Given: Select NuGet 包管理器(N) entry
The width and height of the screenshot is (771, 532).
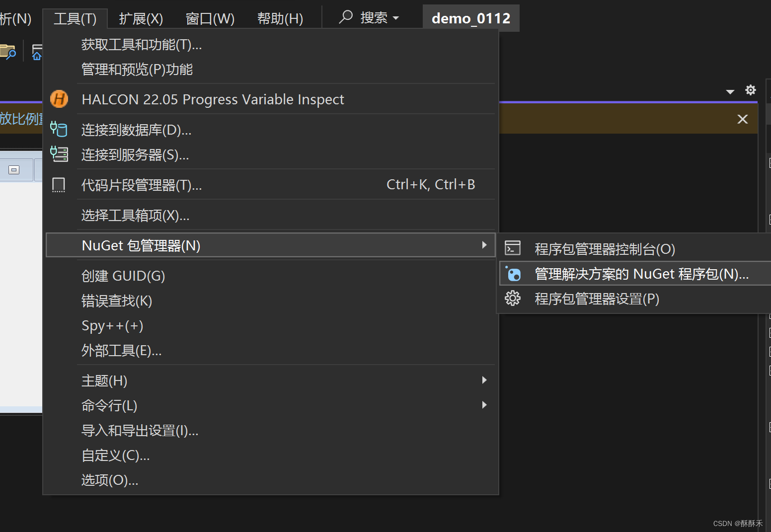Looking at the screenshot, I should point(271,245).
